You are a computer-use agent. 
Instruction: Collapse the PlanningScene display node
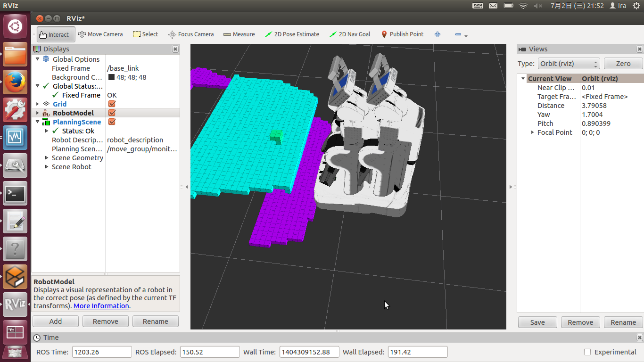click(38, 122)
